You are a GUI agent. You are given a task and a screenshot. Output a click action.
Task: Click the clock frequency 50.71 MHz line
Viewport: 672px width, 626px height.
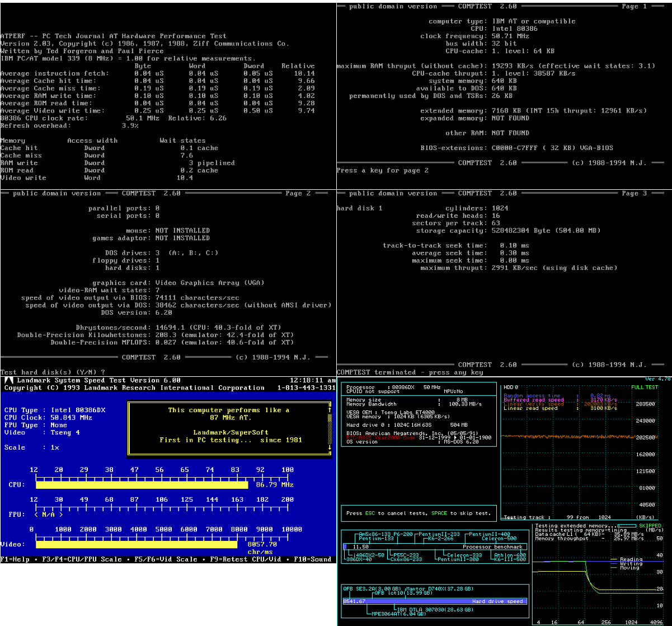[474, 36]
